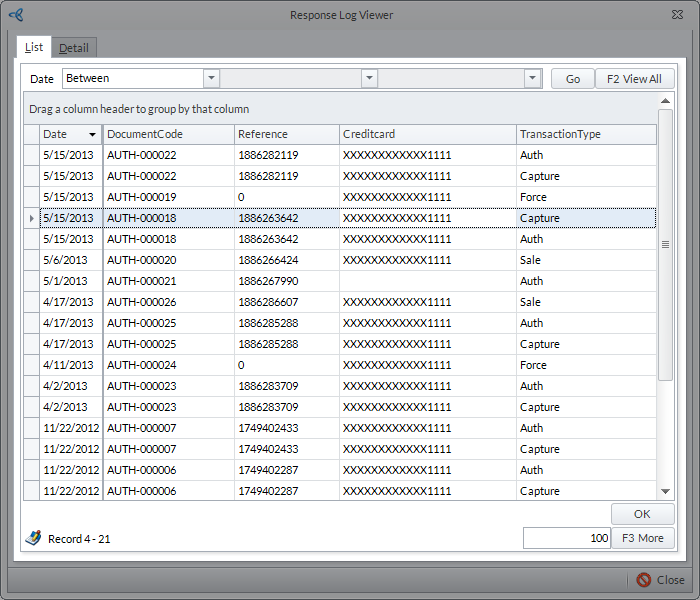Click the record count field showing 100
Screen dimensions: 700x600
click(567, 538)
